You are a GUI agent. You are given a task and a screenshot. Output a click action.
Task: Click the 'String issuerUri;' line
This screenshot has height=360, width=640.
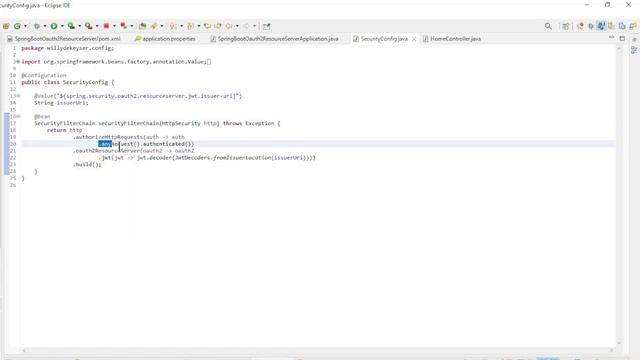click(61, 103)
